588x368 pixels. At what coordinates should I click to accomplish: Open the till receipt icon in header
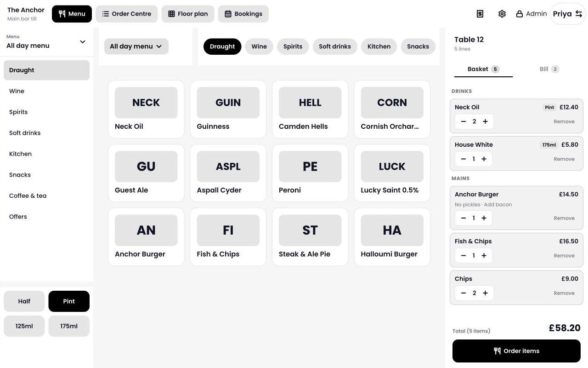(480, 14)
